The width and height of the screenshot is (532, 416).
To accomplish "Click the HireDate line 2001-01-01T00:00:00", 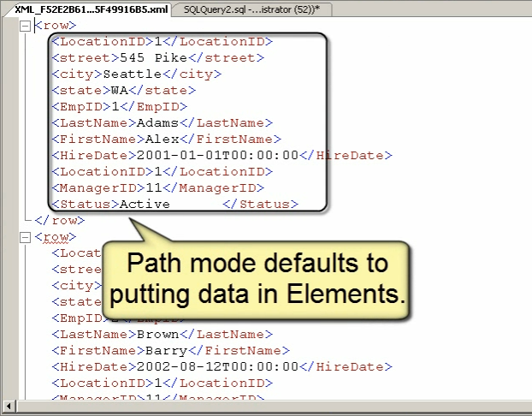I will point(222,156).
